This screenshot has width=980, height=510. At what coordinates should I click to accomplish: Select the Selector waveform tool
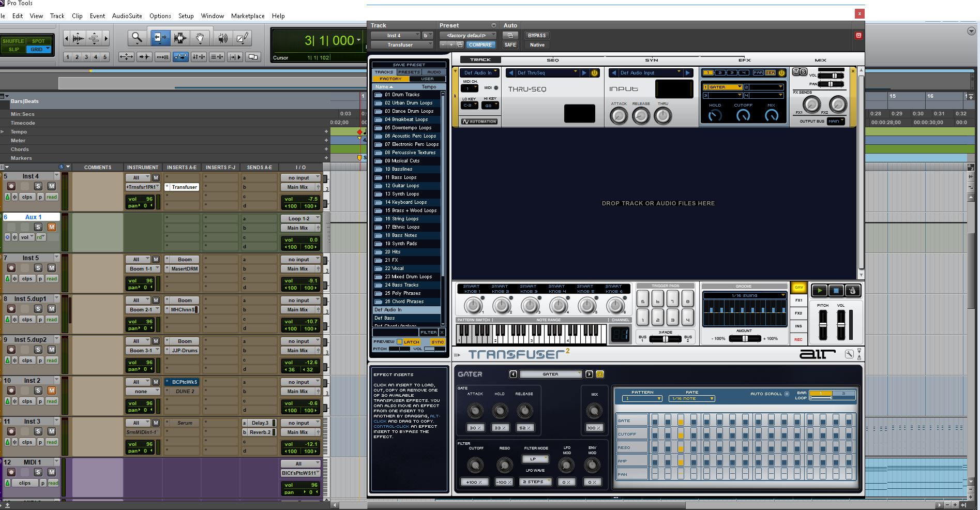click(180, 37)
